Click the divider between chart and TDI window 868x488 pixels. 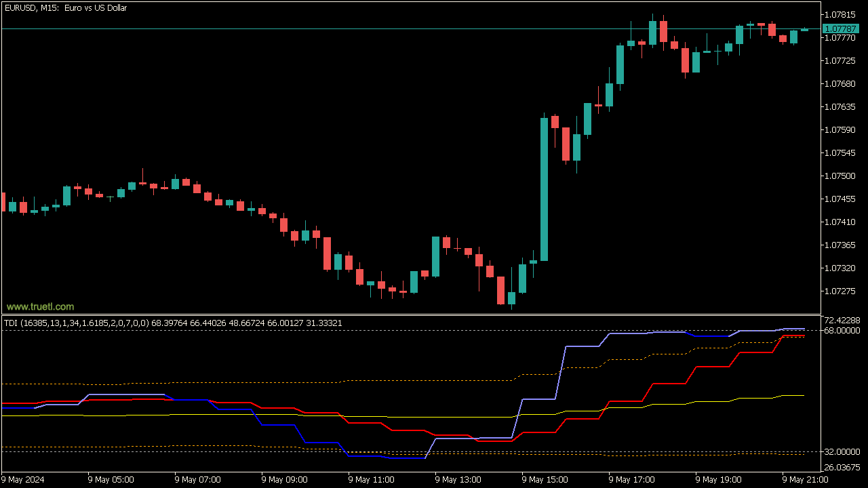click(x=407, y=314)
